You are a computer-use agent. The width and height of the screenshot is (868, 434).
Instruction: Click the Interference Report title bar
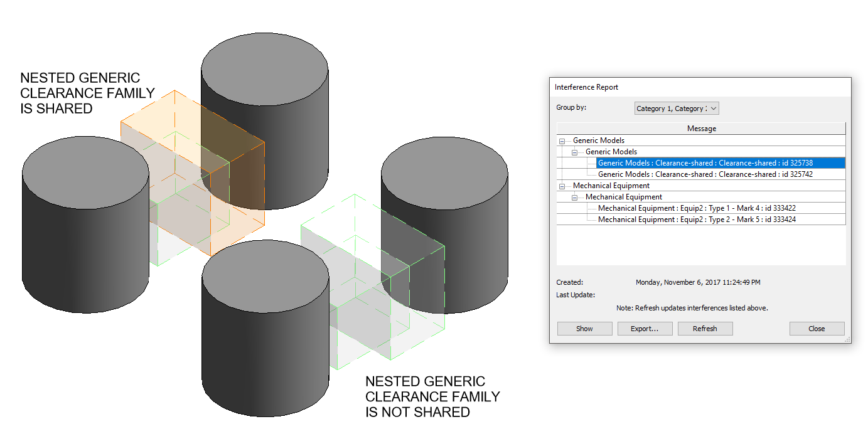[700, 87]
